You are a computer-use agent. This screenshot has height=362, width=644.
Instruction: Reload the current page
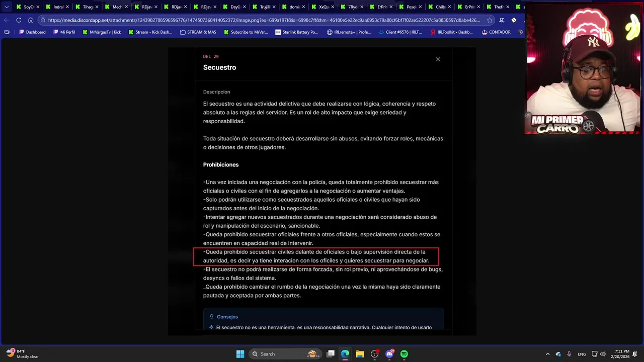pyautogui.click(x=19, y=20)
